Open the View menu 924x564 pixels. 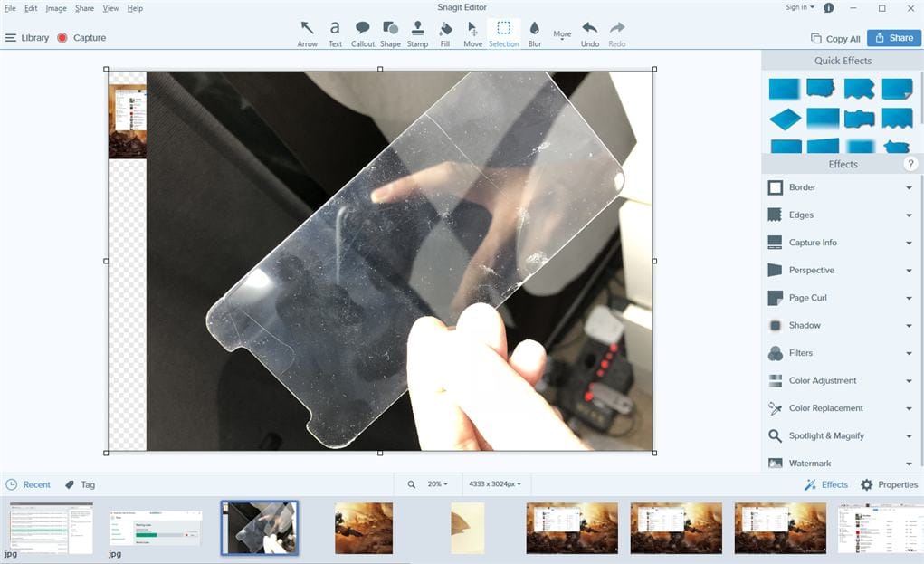point(110,7)
